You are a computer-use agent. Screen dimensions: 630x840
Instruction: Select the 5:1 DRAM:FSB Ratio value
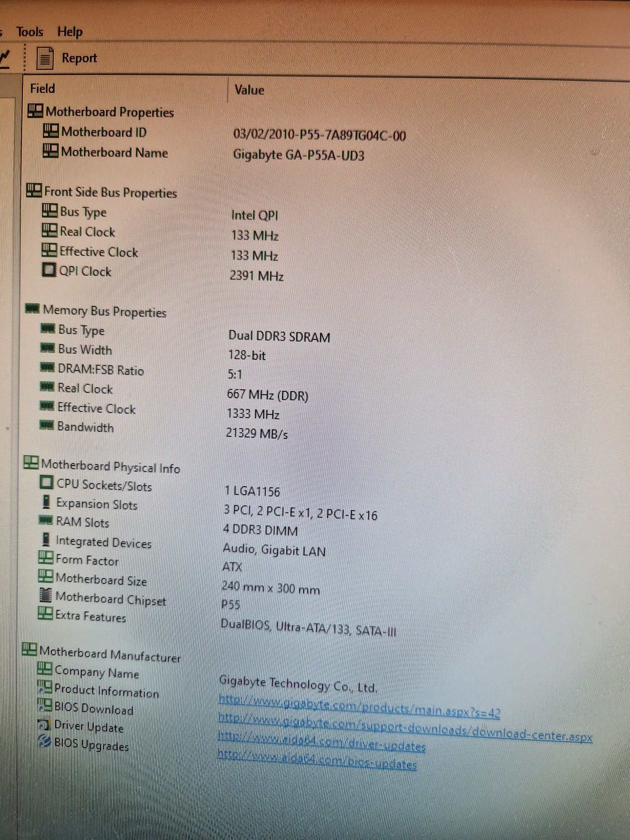point(235,374)
